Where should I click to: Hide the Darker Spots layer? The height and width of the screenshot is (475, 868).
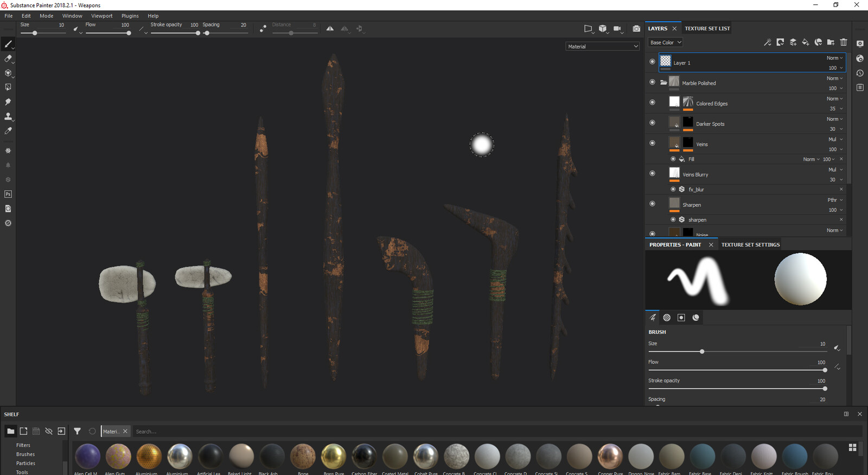(652, 123)
